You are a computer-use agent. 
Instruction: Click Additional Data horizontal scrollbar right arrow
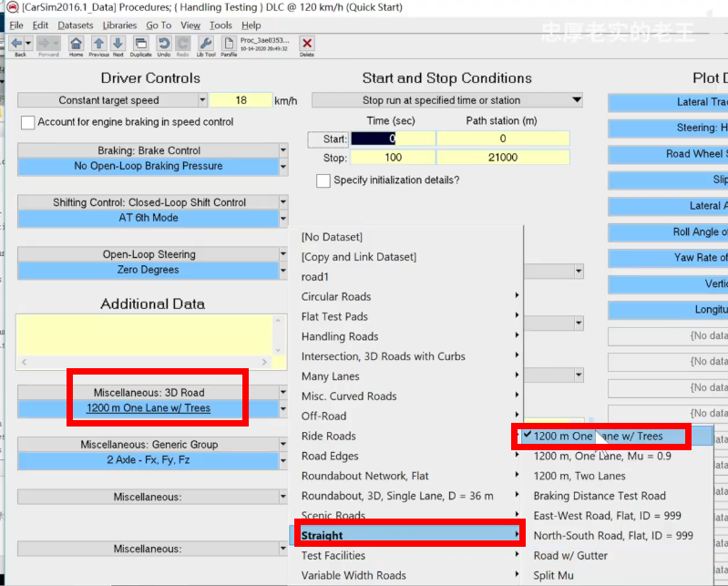(264, 362)
